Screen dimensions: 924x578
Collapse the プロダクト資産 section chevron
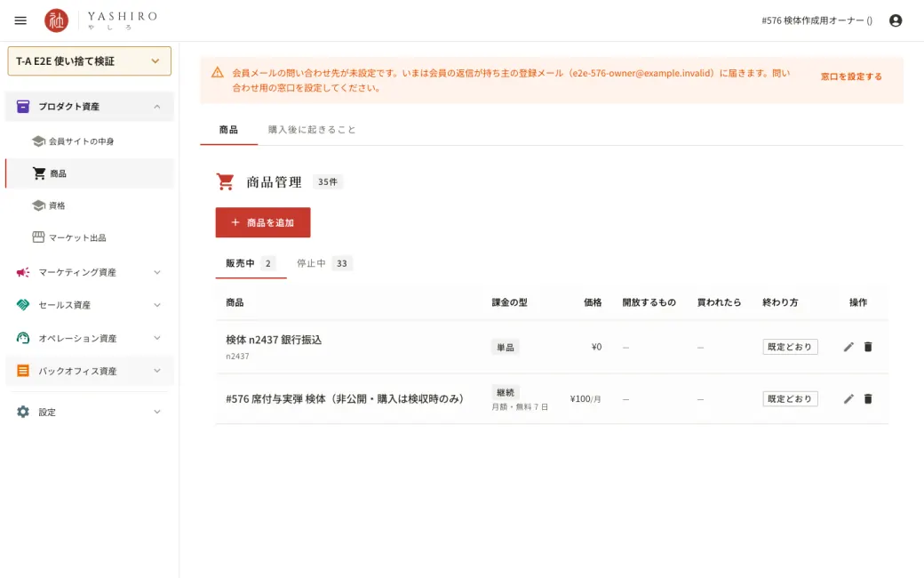point(156,107)
